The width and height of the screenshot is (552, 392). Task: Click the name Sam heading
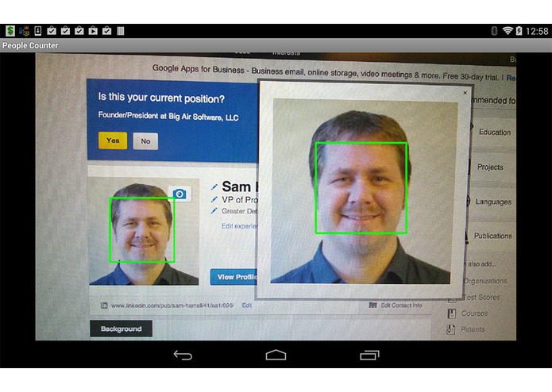[x=236, y=186]
